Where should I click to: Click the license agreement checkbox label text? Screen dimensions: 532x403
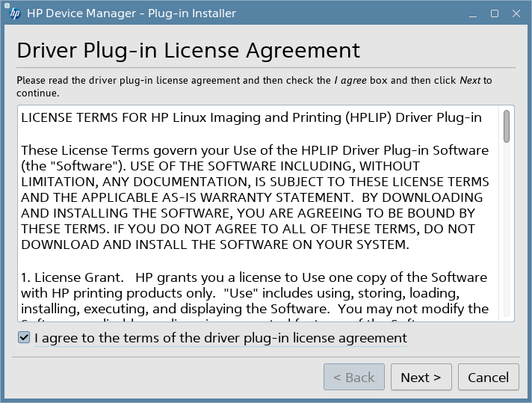220,338
